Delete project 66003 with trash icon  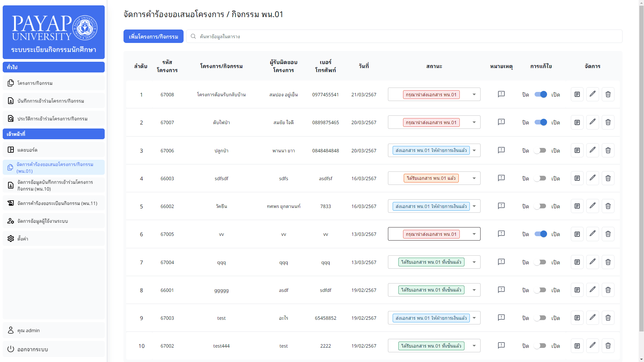click(x=608, y=178)
